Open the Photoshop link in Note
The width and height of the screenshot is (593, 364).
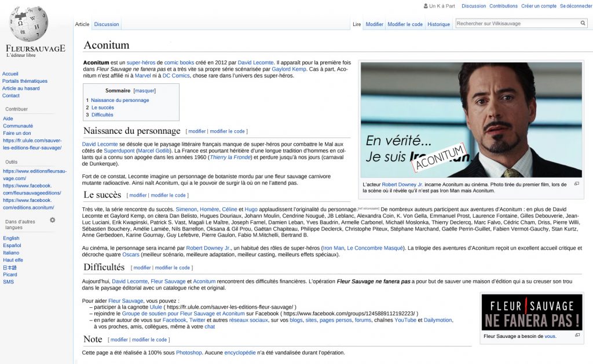(x=189, y=352)
